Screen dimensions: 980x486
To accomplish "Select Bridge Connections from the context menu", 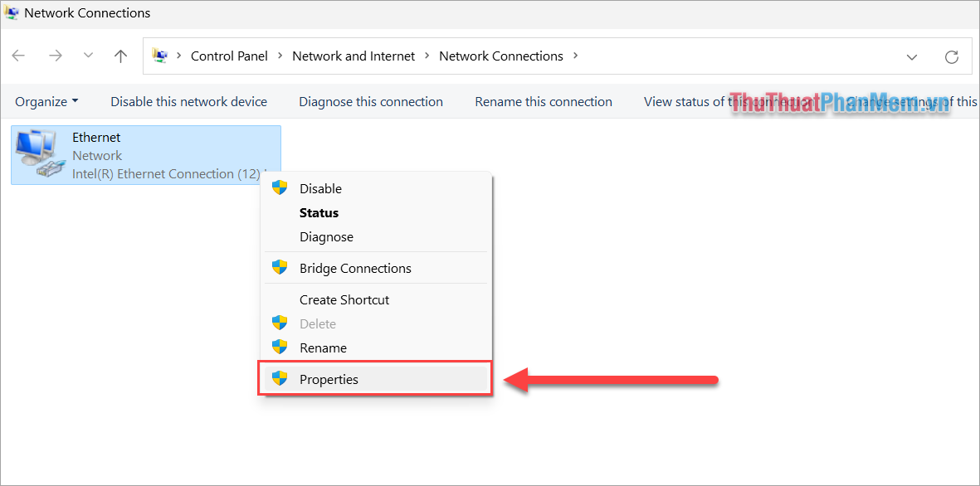I will click(x=355, y=267).
